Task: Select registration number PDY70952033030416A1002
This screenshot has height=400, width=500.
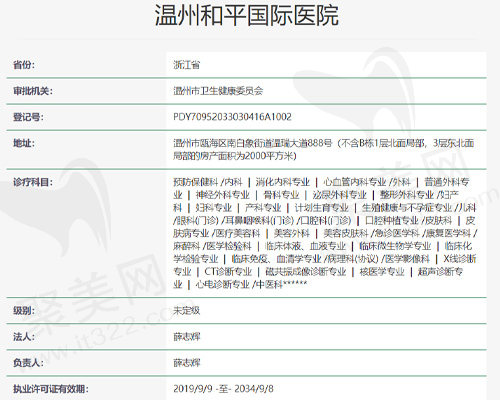Action: coord(232,117)
